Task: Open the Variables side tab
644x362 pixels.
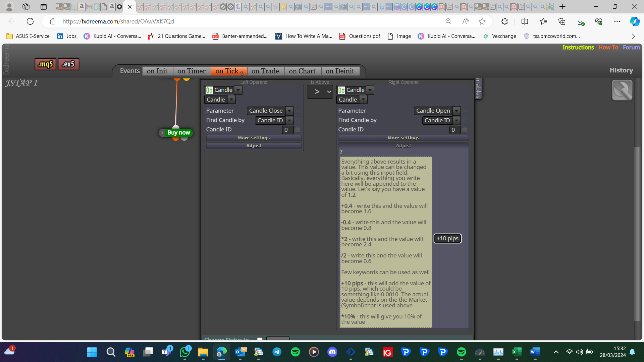Action: pyautogui.click(x=478, y=88)
